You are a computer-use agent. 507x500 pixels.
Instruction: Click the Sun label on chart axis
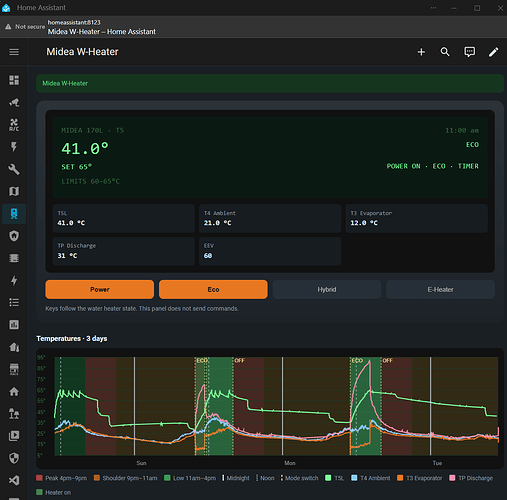(x=141, y=463)
